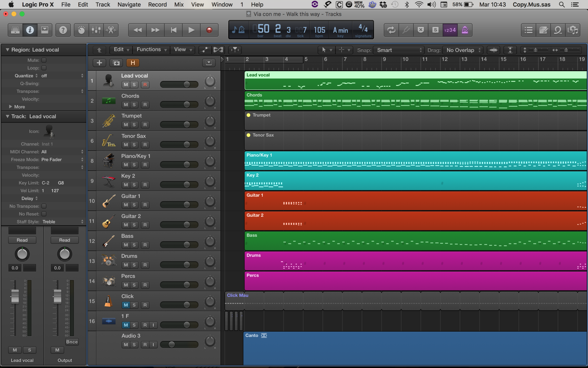The width and height of the screenshot is (588, 368).
Task: Open the Loop Browser icon
Action: coord(558,30)
